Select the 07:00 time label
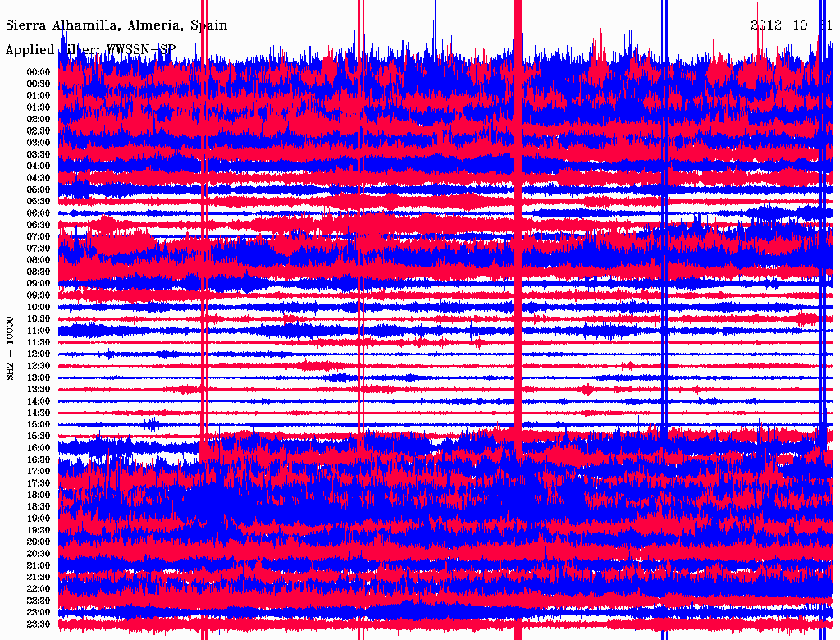This screenshot has width=840, height=640. (38, 236)
